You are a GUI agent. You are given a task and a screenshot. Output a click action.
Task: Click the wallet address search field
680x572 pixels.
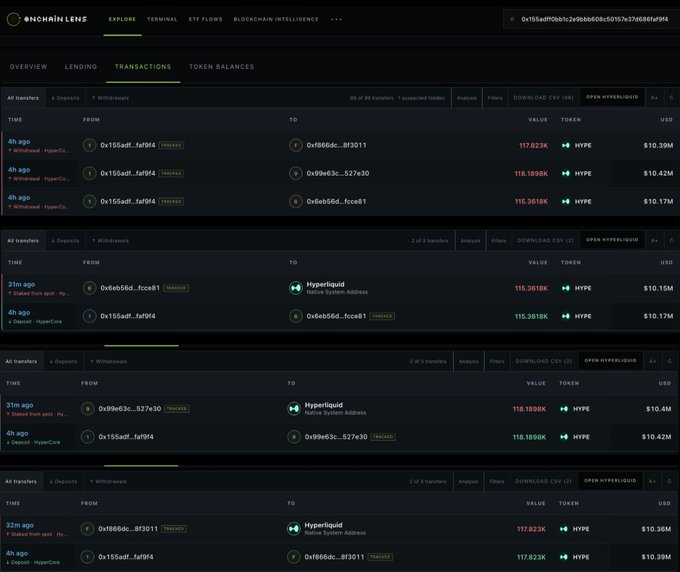point(591,19)
